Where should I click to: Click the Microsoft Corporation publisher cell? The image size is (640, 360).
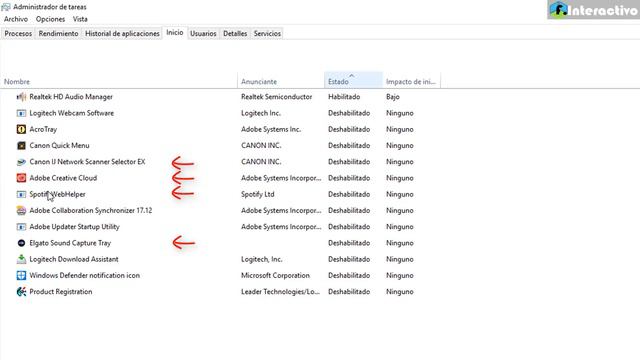point(275,276)
